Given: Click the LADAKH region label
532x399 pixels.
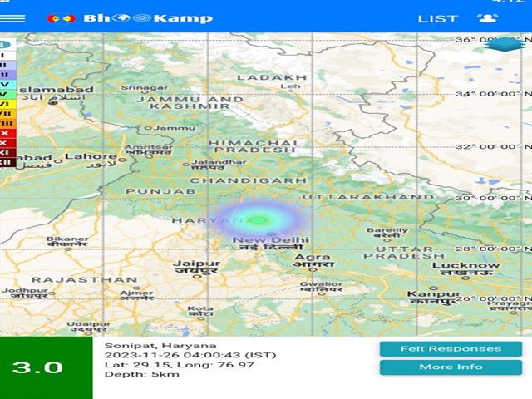Looking at the screenshot, I should (272, 77).
